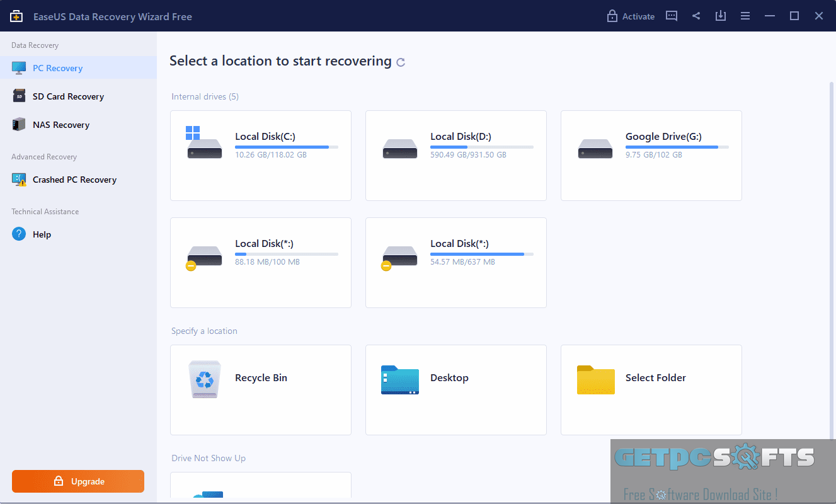The width and height of the screenshot is (836, 504).
Task: Click the Google Drive(G:) usage bar
Action: [x=677, y=147]
